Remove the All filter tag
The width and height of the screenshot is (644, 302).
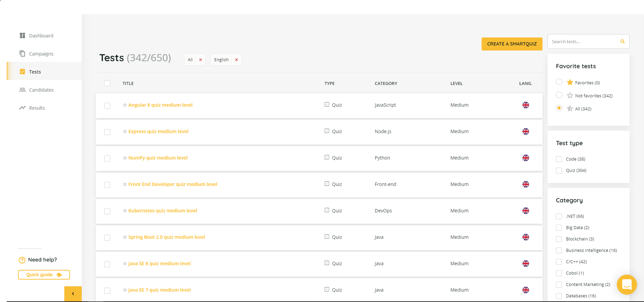coord(201,60)
